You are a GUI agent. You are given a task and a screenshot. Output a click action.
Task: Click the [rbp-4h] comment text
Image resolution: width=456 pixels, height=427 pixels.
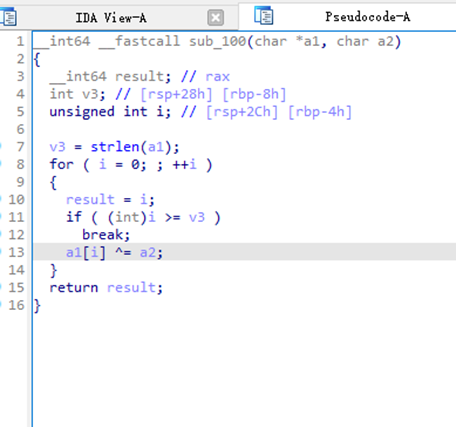point(320,112)
